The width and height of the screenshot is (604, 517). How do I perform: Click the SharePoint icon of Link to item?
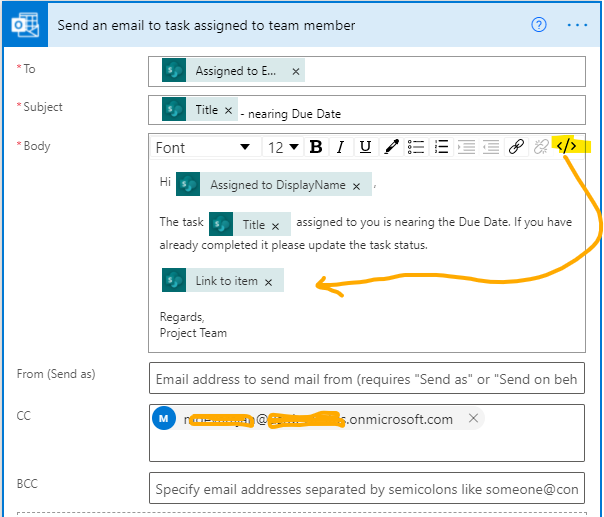tap(174, 280)
